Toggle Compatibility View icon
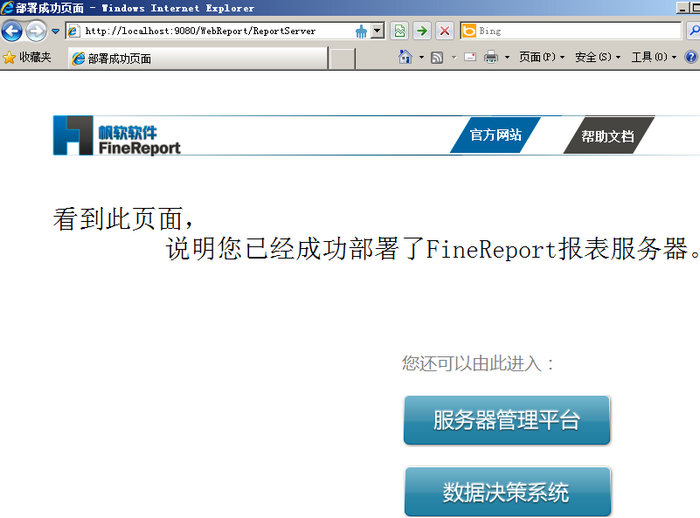Viewport: 700px width, 518px height. (x=400, y=31)
